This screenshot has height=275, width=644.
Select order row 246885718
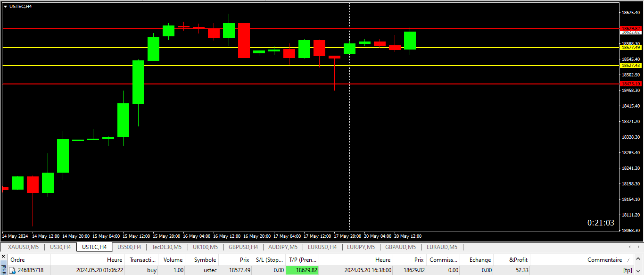coord(322,270)
